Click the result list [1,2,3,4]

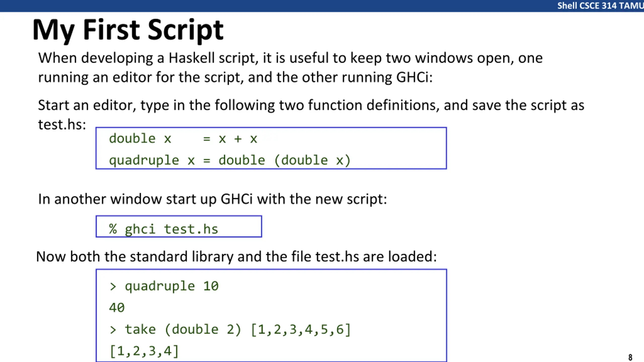(x=144, y=351)
